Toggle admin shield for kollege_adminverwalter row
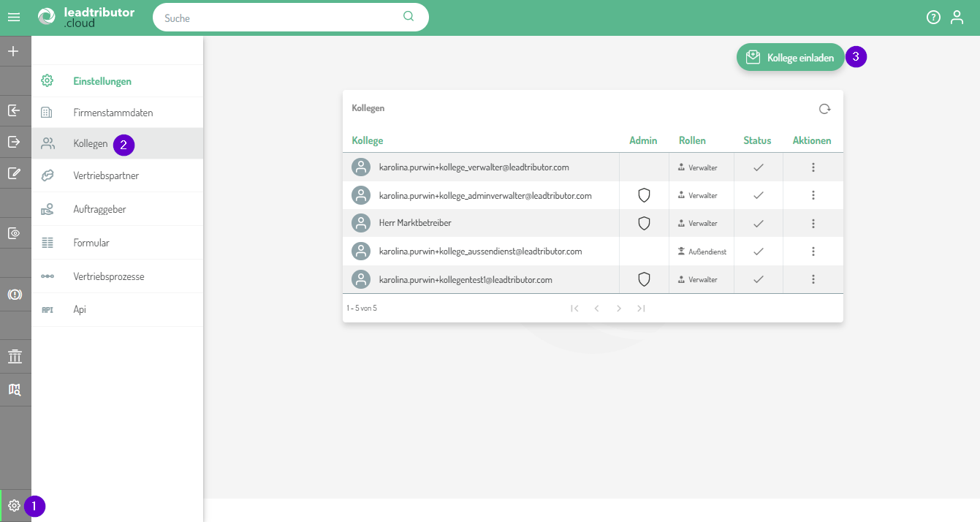Screen dimensions: 980x522 644,195
